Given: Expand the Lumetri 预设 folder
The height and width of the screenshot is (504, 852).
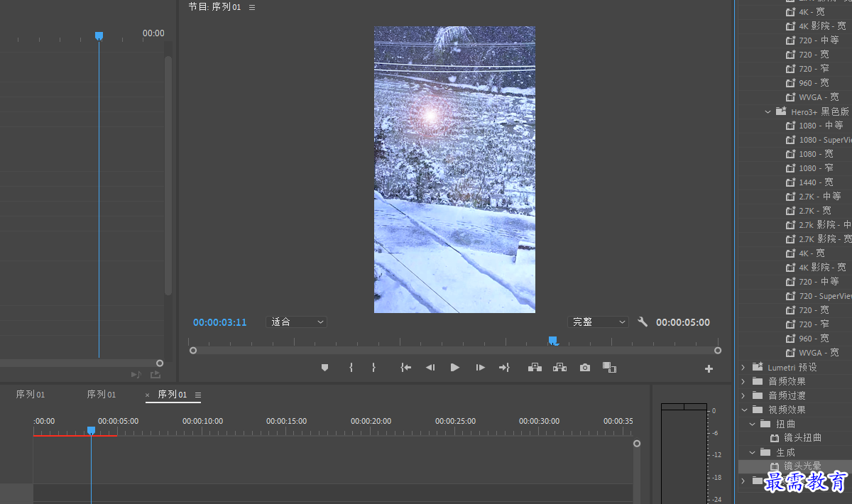Looking at the screenshot, I should (743, 367).
